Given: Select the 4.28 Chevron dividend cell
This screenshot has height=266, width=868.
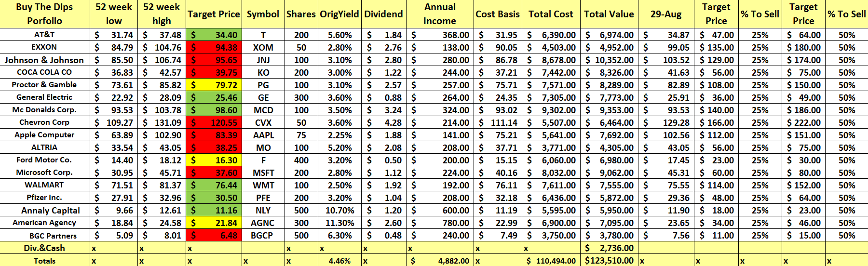Looking at the screenshot, I should [x=383, y=122].
